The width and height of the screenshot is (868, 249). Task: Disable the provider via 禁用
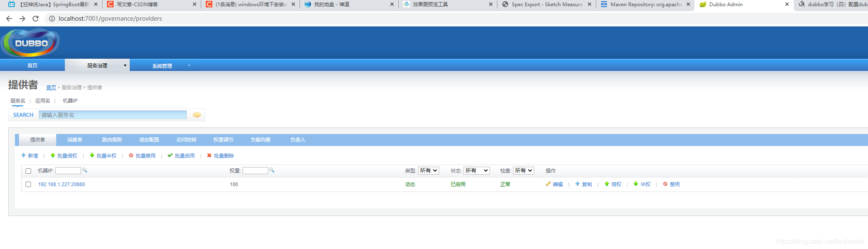(671, 184)
